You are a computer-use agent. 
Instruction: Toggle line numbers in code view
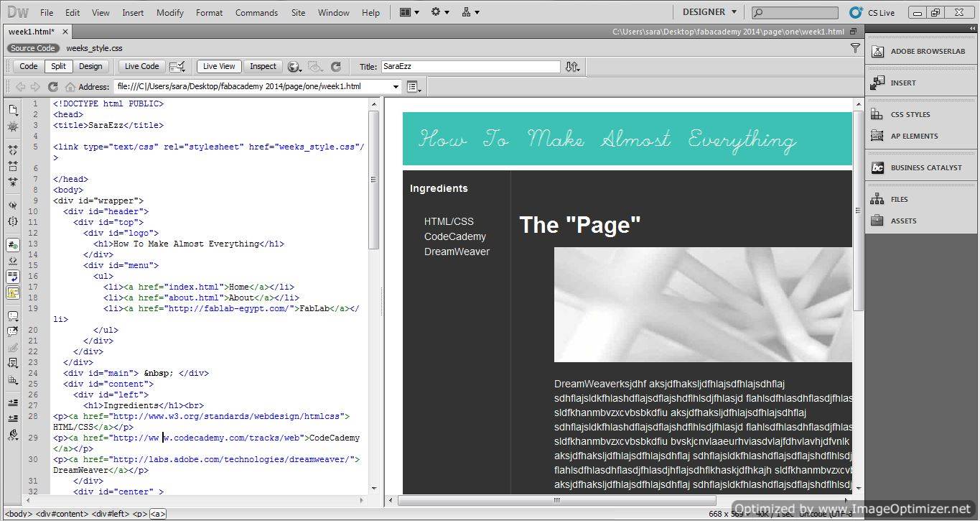(13, 245)
